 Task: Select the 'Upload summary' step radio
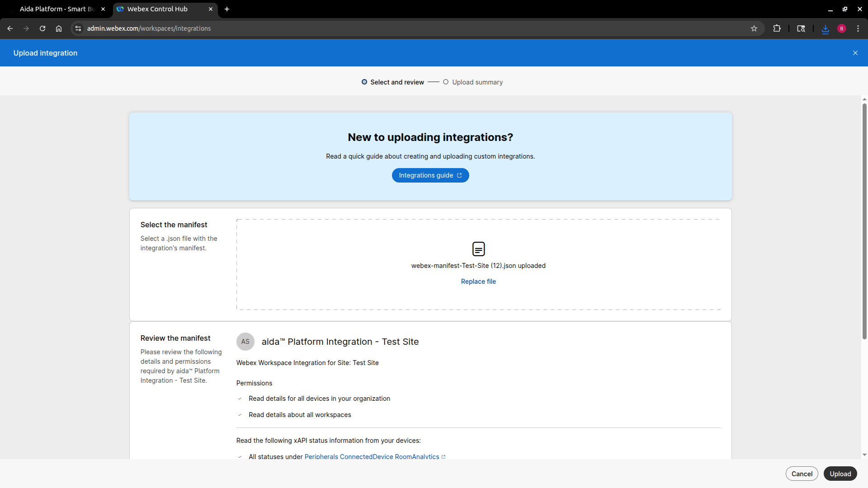tap(446, 82)
